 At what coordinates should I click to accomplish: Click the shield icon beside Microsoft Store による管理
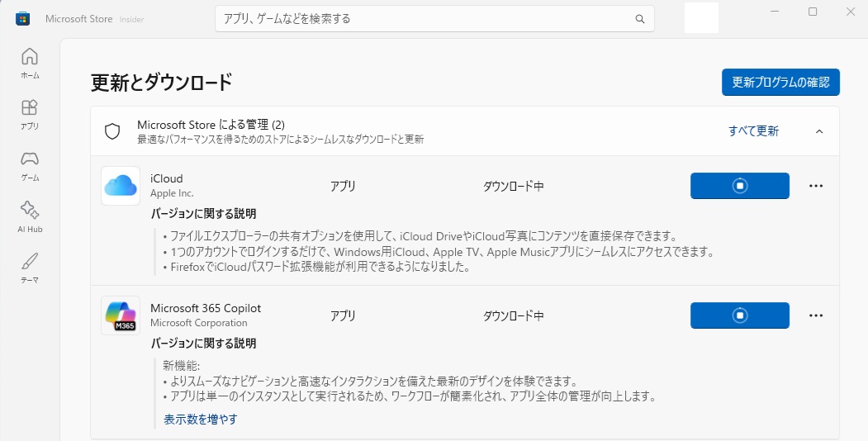tap(112, 131)
